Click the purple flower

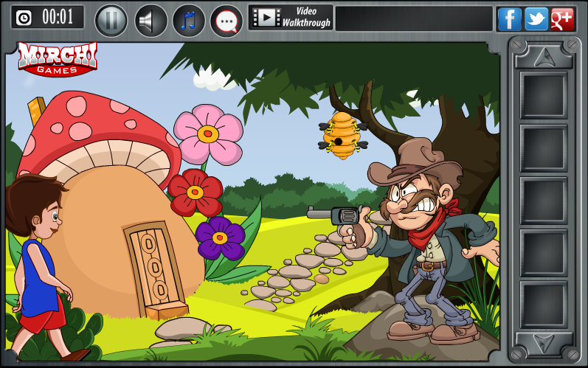point(220,238)
